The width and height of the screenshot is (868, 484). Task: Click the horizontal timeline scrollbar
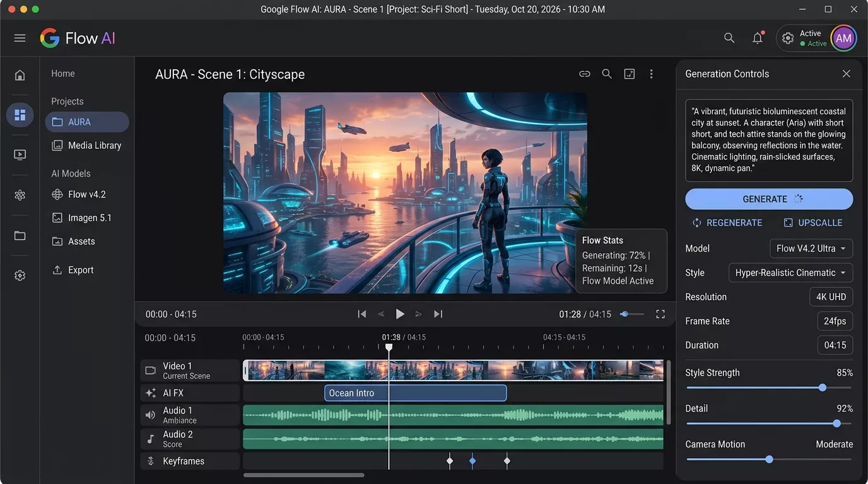(x=304, y=475)
